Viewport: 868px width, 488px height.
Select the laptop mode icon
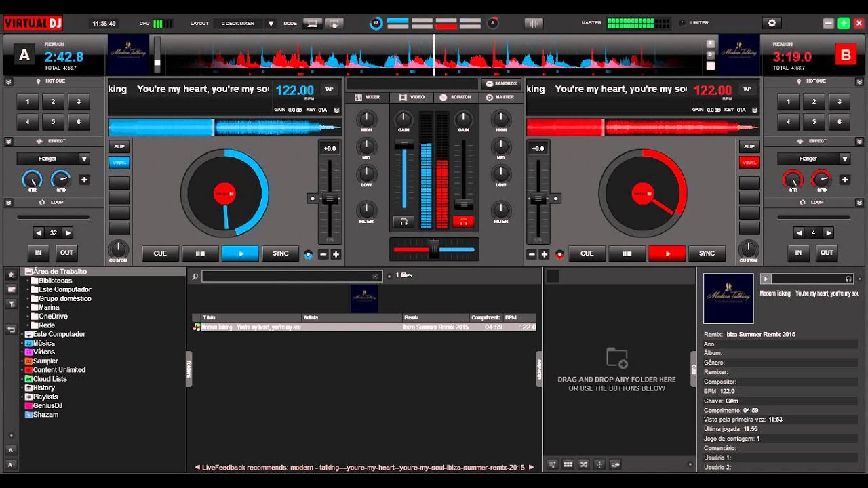tap(313, 23)
